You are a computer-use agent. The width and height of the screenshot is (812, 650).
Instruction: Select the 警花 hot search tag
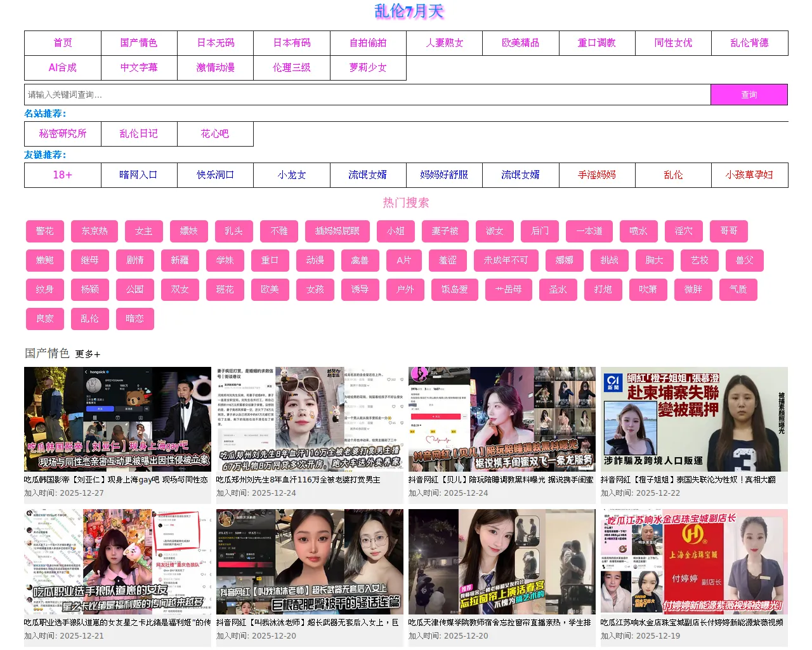[x=45, y=231]
